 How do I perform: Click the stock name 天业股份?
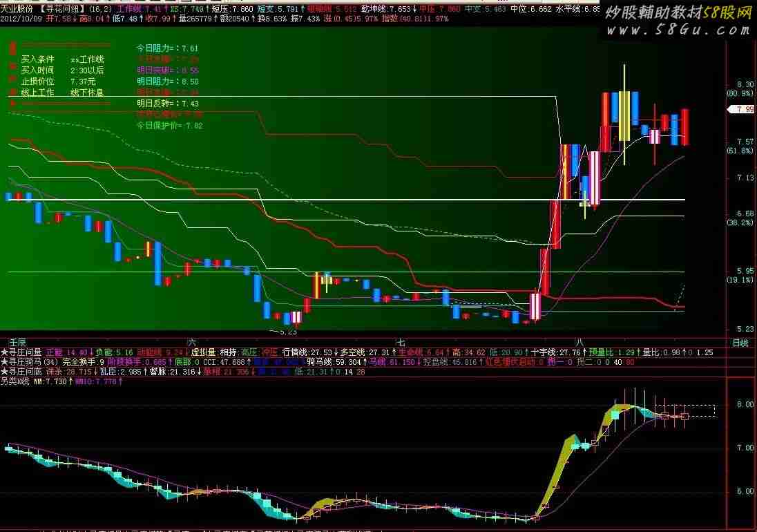pyautogui.click(x=17, y=9)
